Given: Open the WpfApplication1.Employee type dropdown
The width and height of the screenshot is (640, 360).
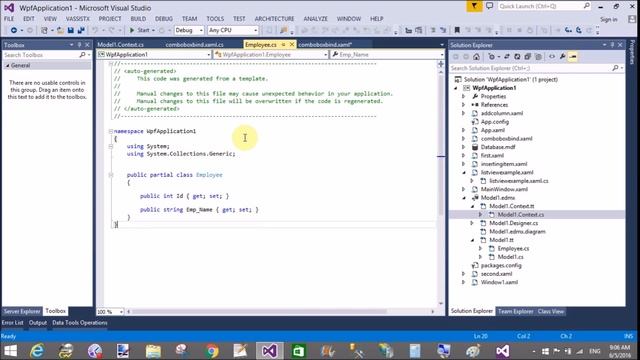Looking at the screenshot, I should click(271, 54).
